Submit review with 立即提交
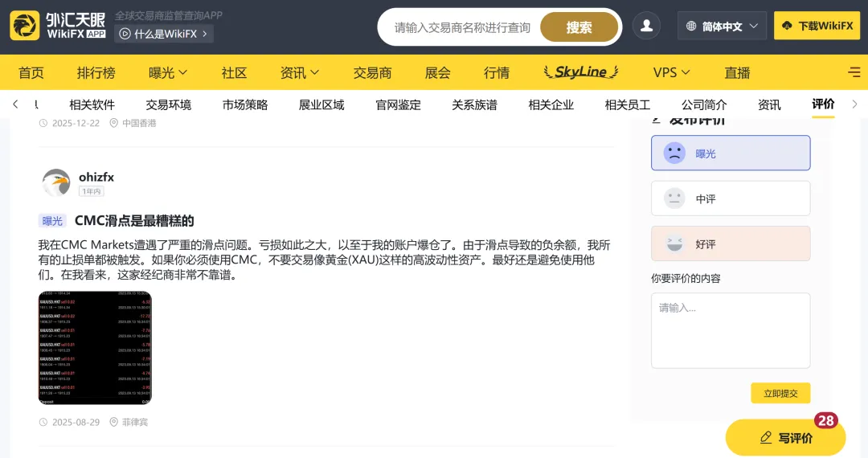 [x=780, y=393]
